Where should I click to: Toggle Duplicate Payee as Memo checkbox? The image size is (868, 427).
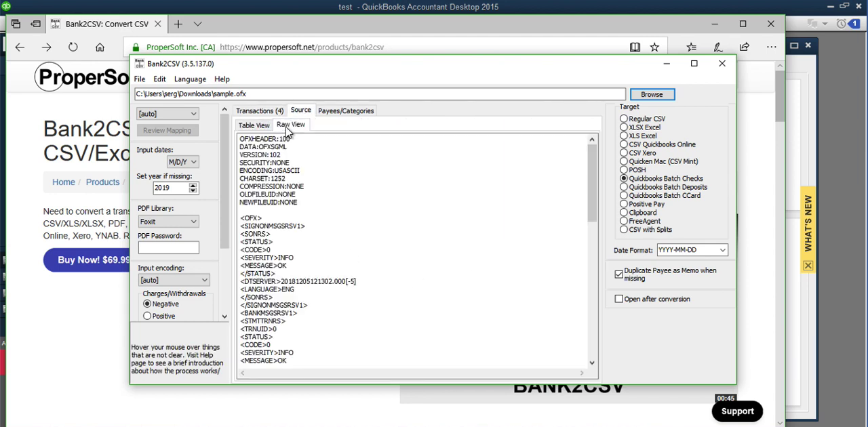[x=618, y=274]
